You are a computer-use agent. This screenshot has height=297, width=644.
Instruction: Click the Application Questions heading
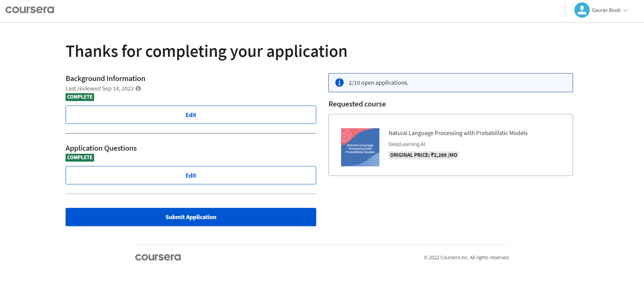click(x=101, y=148)
